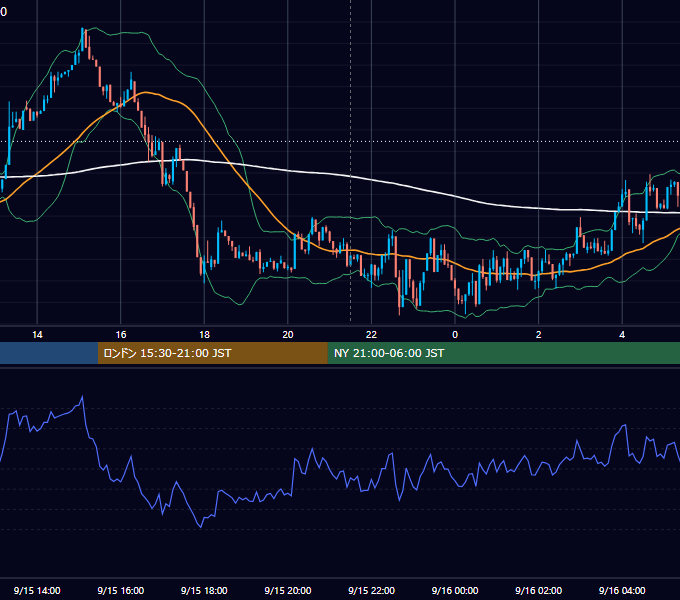The width and height of the screenshot is (680, 600).
Task: Click the 9/15 20:00 date label
Action: click(x=288, y=590)
